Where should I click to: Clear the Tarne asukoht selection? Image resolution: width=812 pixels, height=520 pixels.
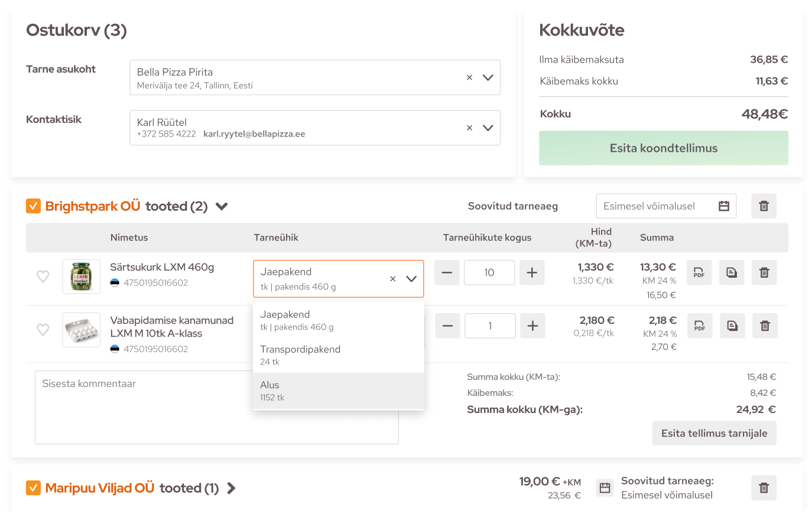(469, 77)
